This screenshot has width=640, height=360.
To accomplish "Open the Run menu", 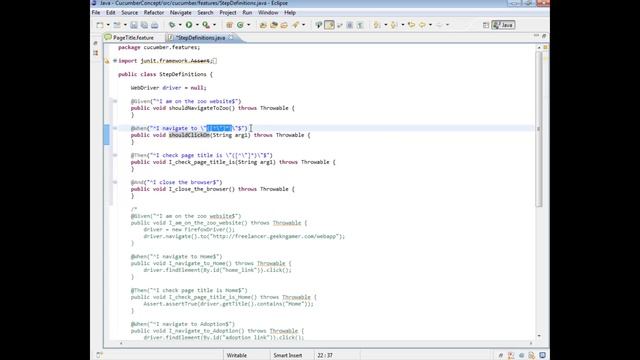I will click(247, 13).
